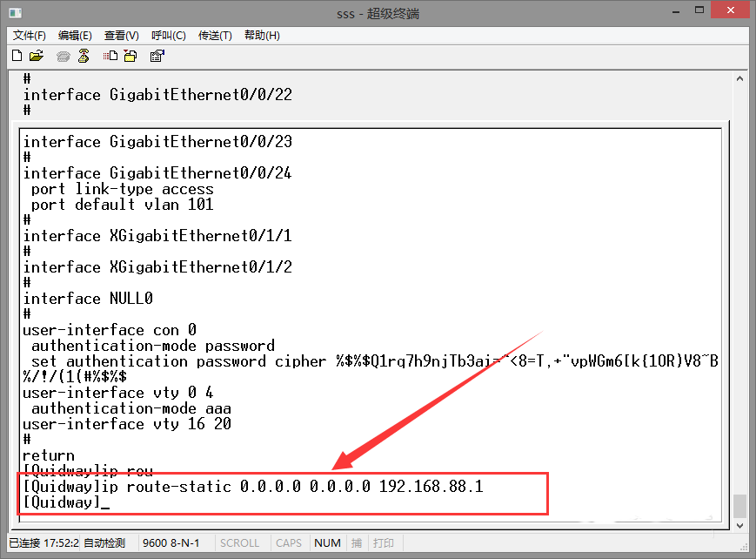Click the 9600 8-N-1 status entry
Image resolution: width=756 pixels, height=559 pixels.
pos(171,543)
